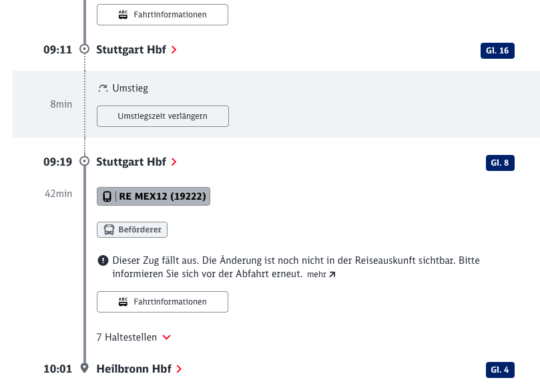Open the RE MEX12 (19222) train badge
The width and height of the screenshot is (540, 392).
pos(154,196)
